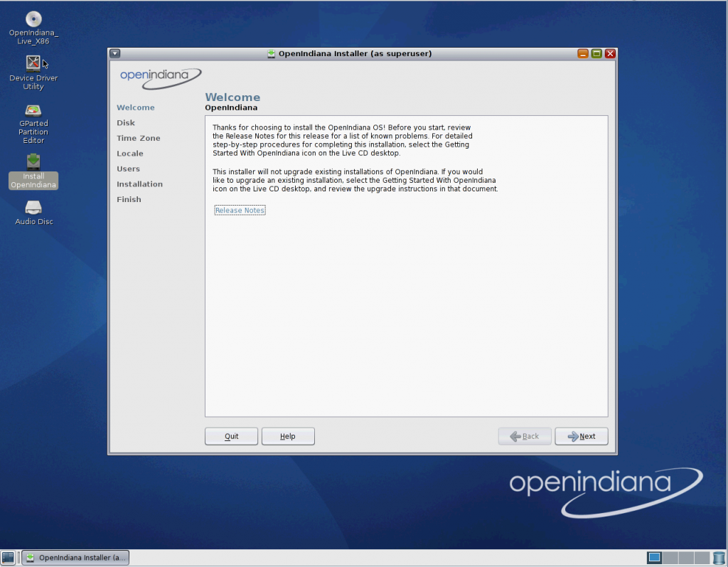Open the Trash icon in panel

tap(719, 557)
